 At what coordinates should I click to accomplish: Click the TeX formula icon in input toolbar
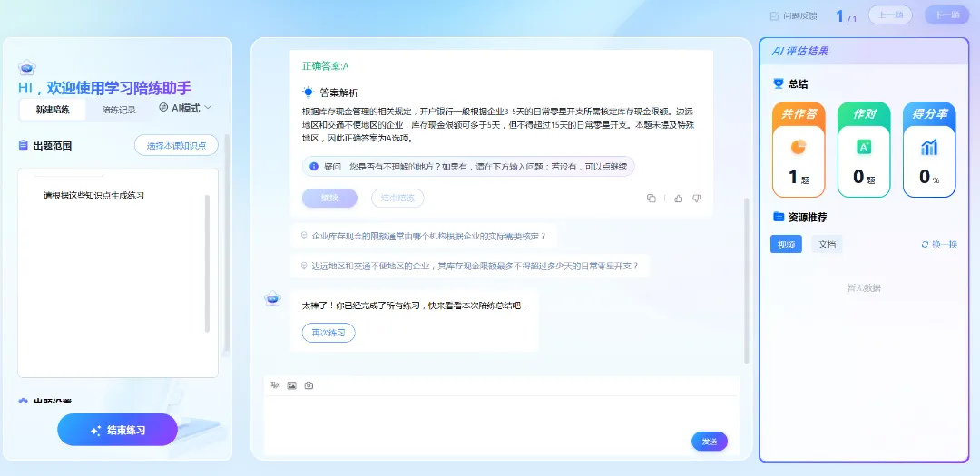(275, 385)
